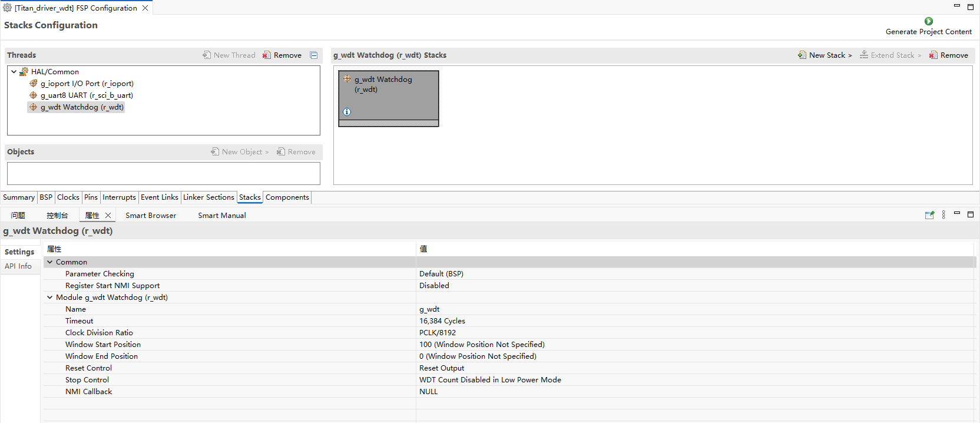Click the pin properties view icon
This screenshot has height=423, width=980.
point(929,215)
